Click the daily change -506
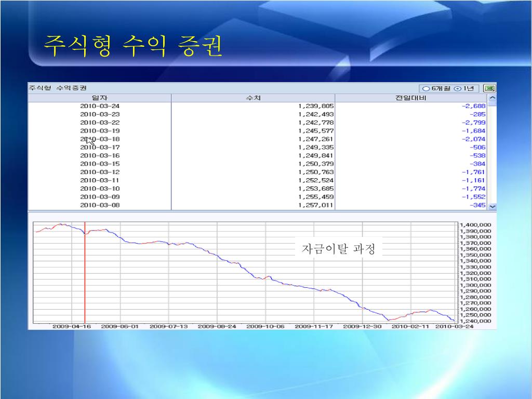Screen dimensions: 532x399 [478, 147]
